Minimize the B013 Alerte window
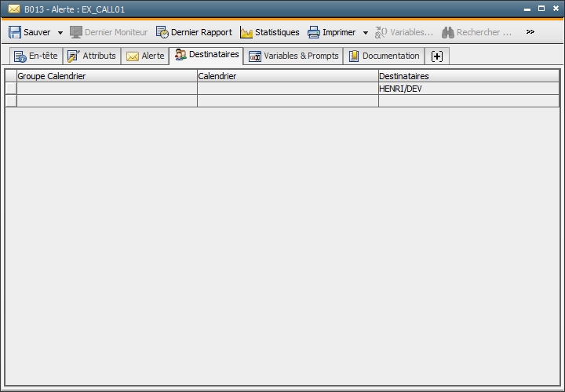 point(527,9)
